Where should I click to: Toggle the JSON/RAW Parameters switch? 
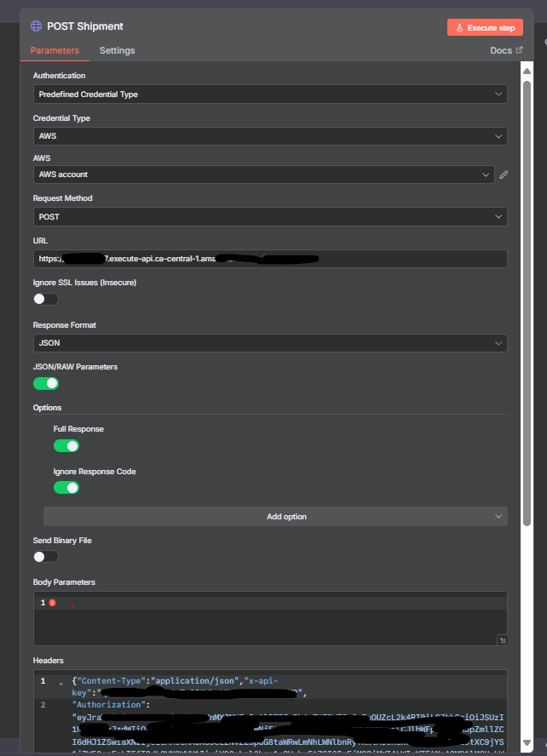pyautogui.click(x=46, y=383)
